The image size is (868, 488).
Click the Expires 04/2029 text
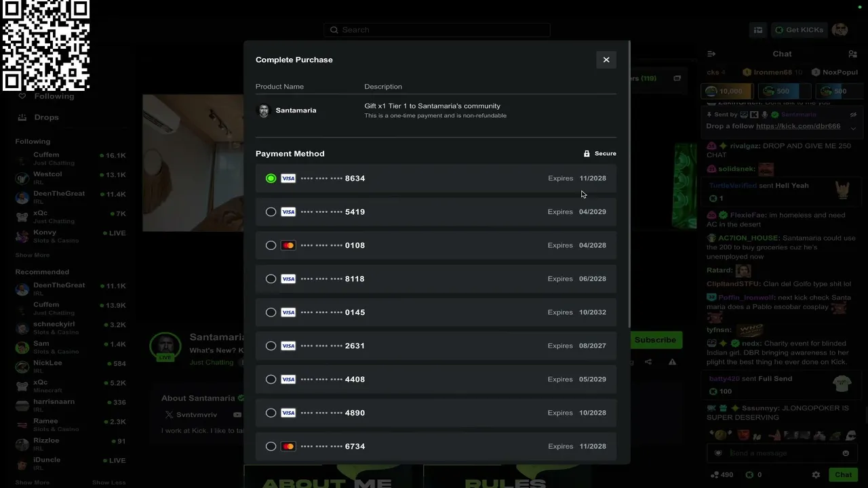(577, 211)
